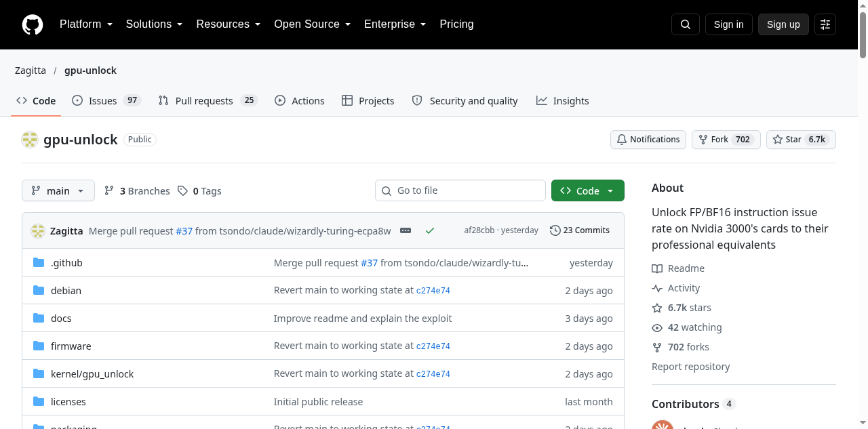
Task: Open the .github folder
Action: pyautogui.click(x=66, y=263)
